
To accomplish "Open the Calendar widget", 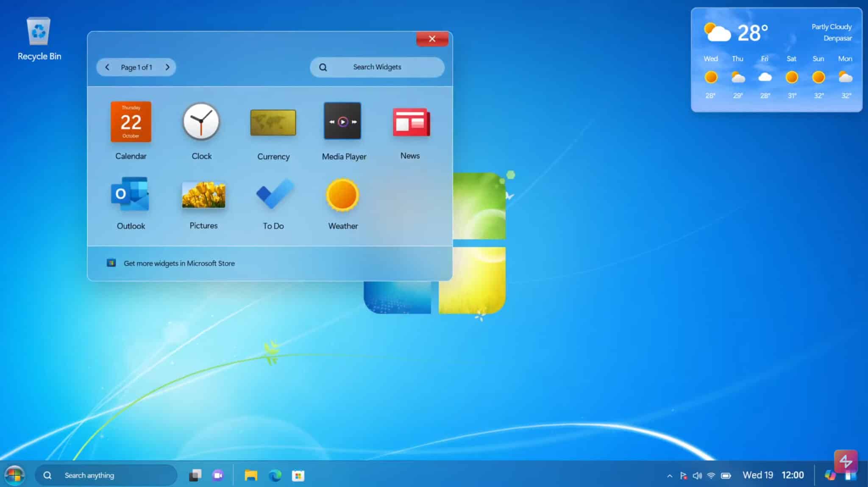I will click(131, 122).
